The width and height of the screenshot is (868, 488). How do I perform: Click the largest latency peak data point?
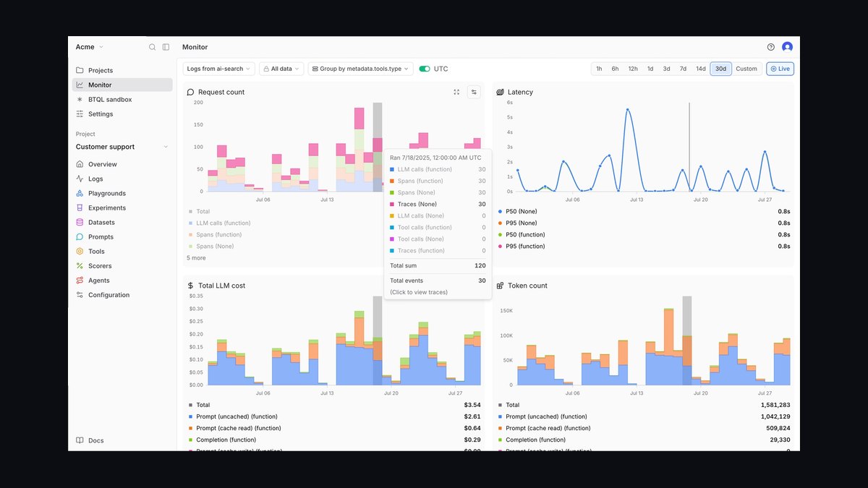(628, 110)
